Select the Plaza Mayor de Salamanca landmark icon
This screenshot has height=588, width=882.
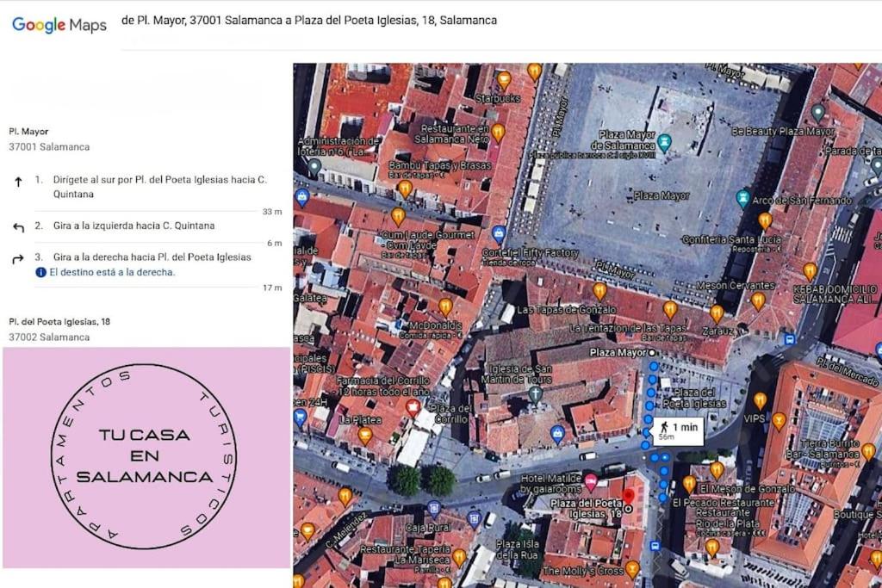point(664,143)
